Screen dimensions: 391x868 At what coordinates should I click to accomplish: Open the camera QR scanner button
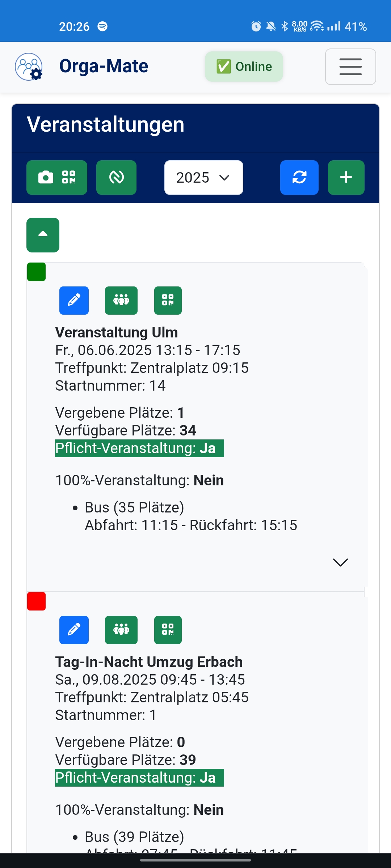tap(57, 178)
